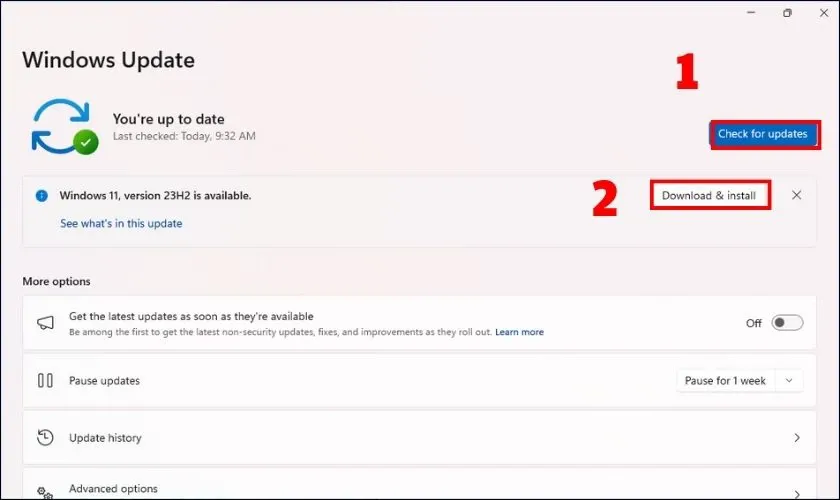Viewport: 840px width, 500px height.
Task: Open the pause duration dropdown arrow
Action: pyautogui.click(x=790, y=381)
